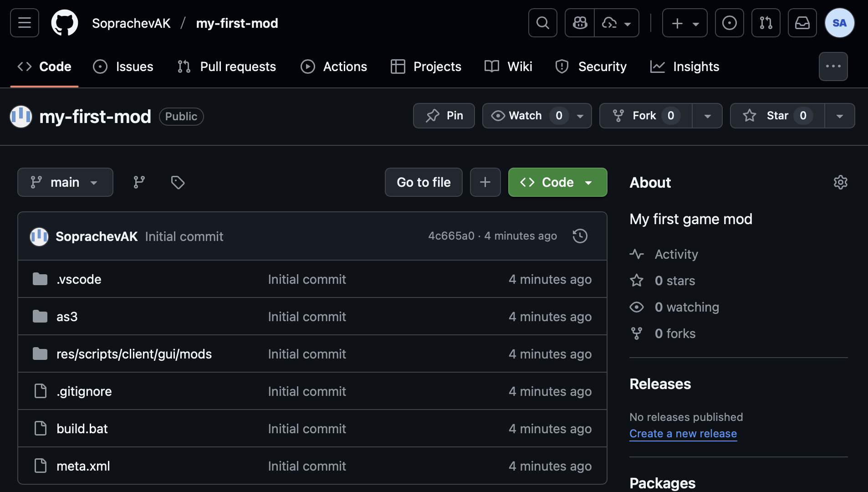The width and height of the screenshot is (868, 492).
Task: Switch to the Issues tab
Action: 123,67
